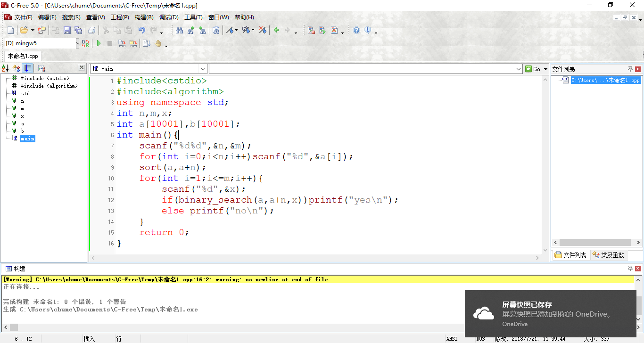Select the std namespace in symbol tree
The width and height of the screenshot is (644, 343).
[25, 93]
